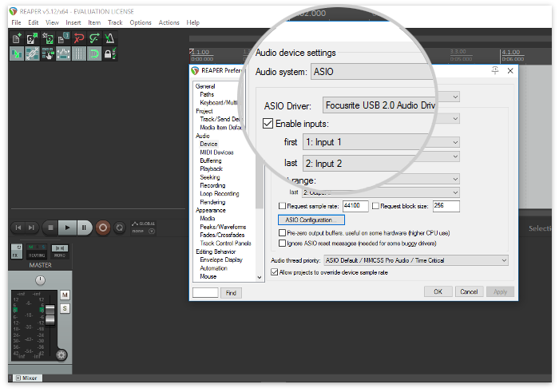
Task: Click the Save project toolbar icon
Action: pyautogui.click(x=48, y=38)
